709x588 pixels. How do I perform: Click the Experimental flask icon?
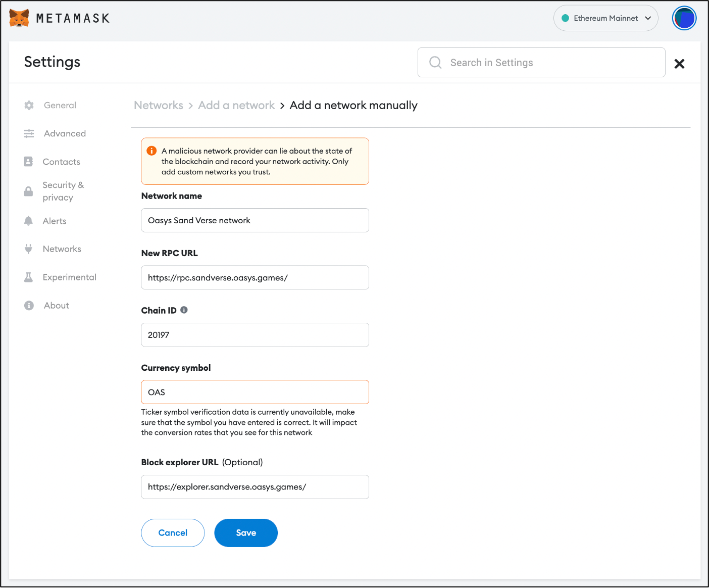pos(29,277)
